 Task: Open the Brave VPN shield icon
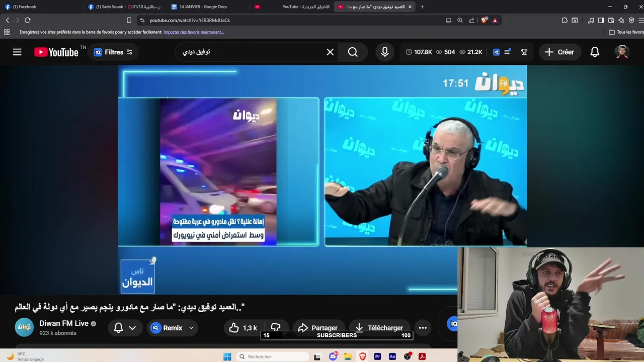631,20
